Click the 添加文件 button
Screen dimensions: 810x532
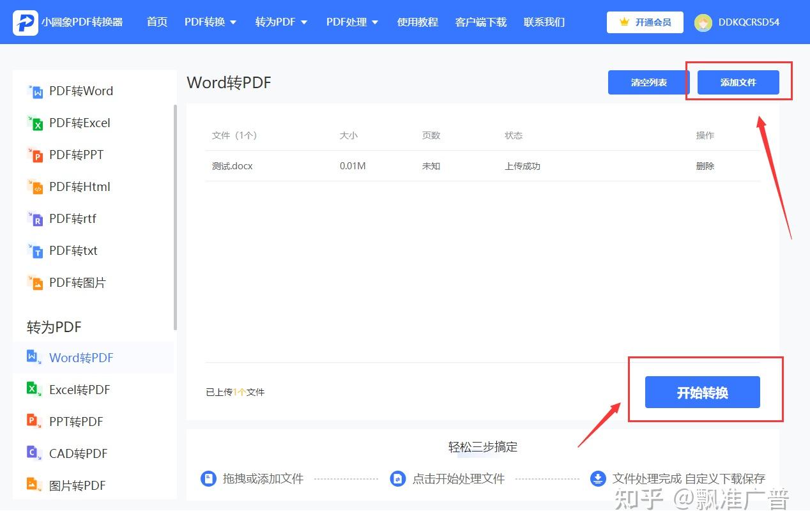pyautogui.click(x=738, y=82)
